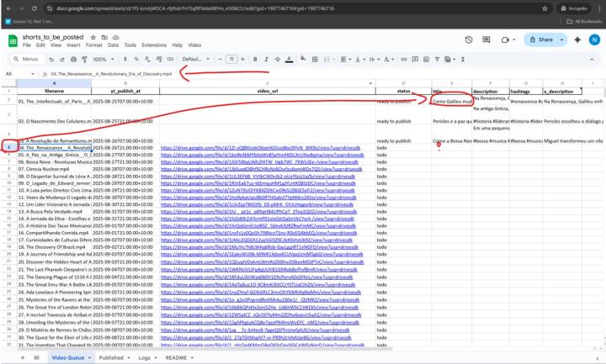Increase decimal places

point(159,60)
